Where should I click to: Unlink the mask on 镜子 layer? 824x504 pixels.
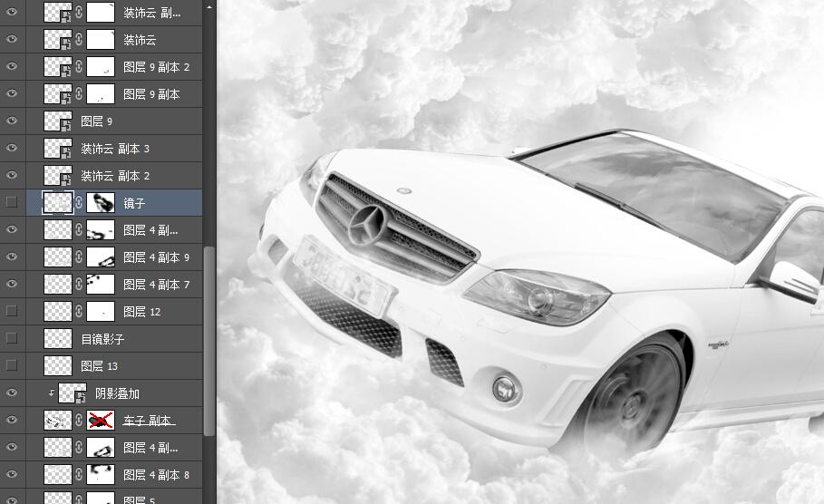(x=79, y=202)
